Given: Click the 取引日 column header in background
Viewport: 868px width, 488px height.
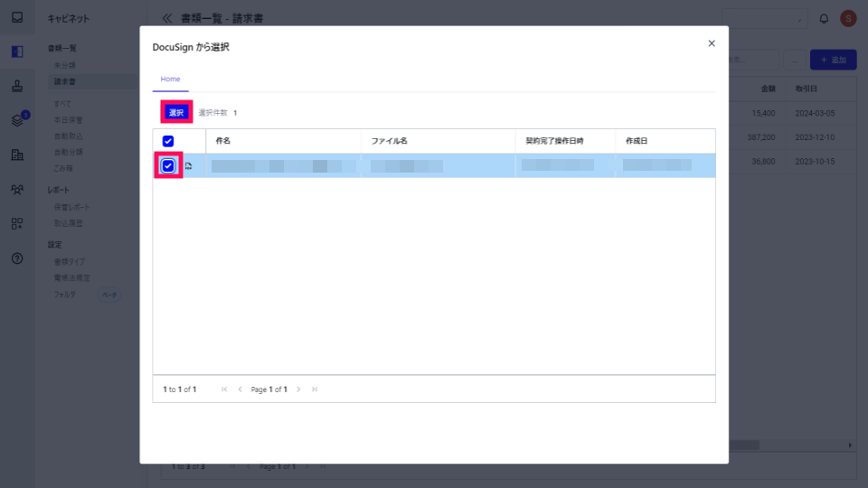Looking at the screenshot, I should click(806, 89).
